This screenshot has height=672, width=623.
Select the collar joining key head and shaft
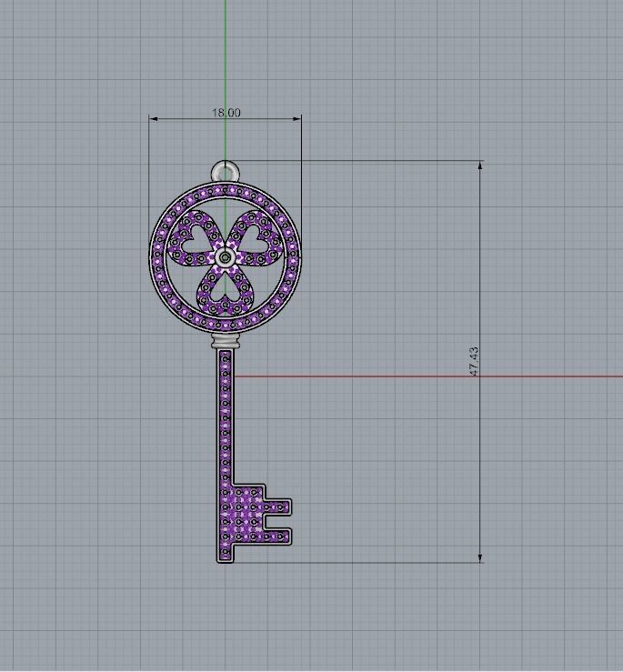(225, 343)
